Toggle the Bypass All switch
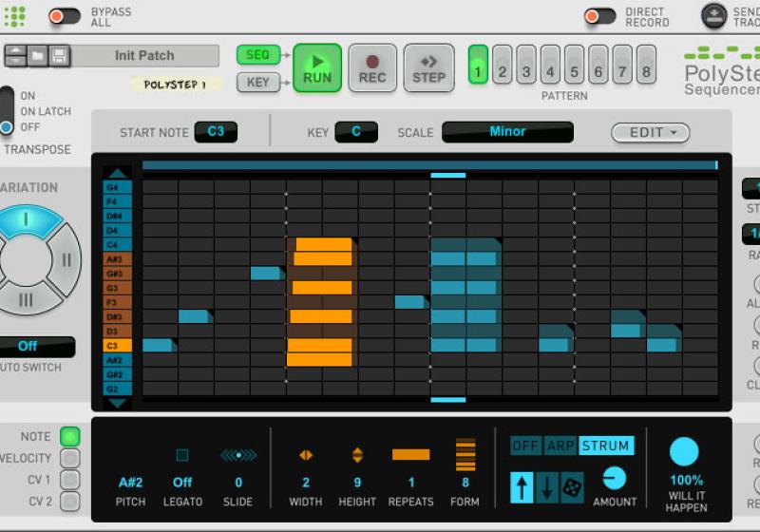The height and width of the screenshot is (532, 760). click(x=65, y=16)
